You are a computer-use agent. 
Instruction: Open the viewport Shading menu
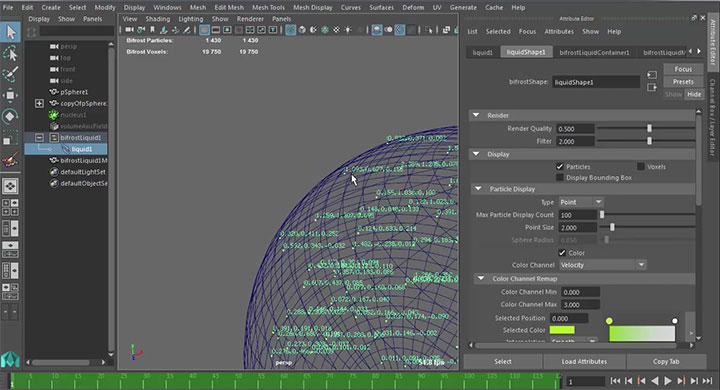pos(158,19)
